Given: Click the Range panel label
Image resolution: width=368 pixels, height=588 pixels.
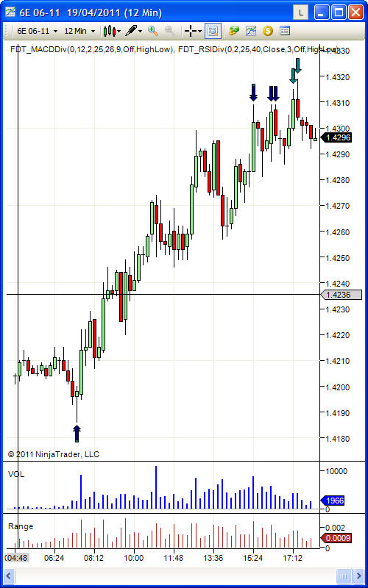Looking at the screenshot, I should (21, 526).
